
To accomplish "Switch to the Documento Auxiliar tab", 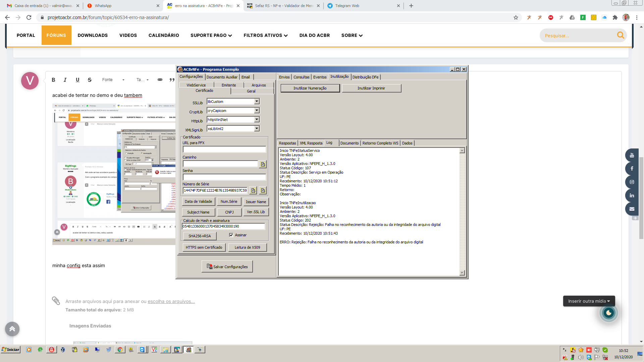I will 222,77.
